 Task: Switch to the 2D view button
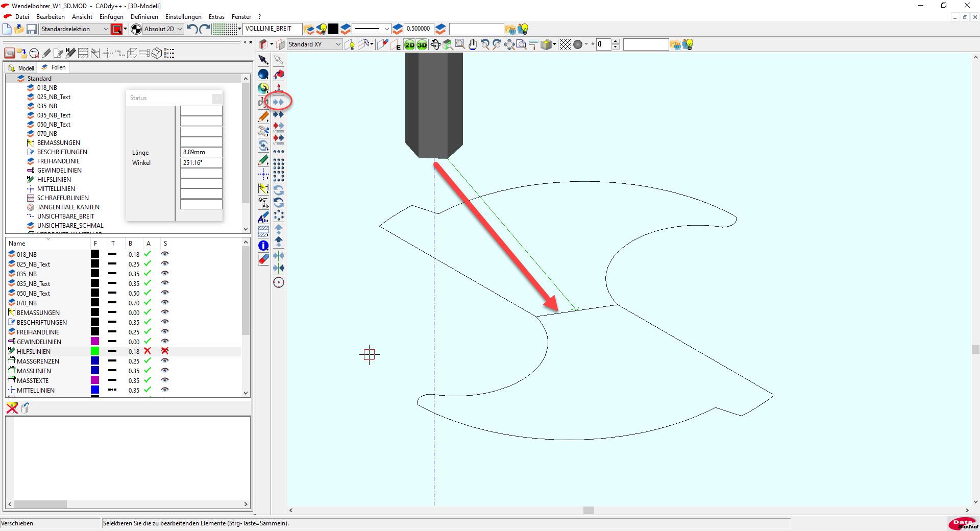click(409, 45)
